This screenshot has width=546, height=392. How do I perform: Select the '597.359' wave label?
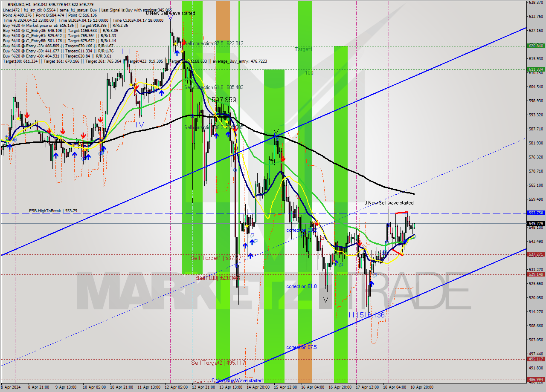point(224,100)
